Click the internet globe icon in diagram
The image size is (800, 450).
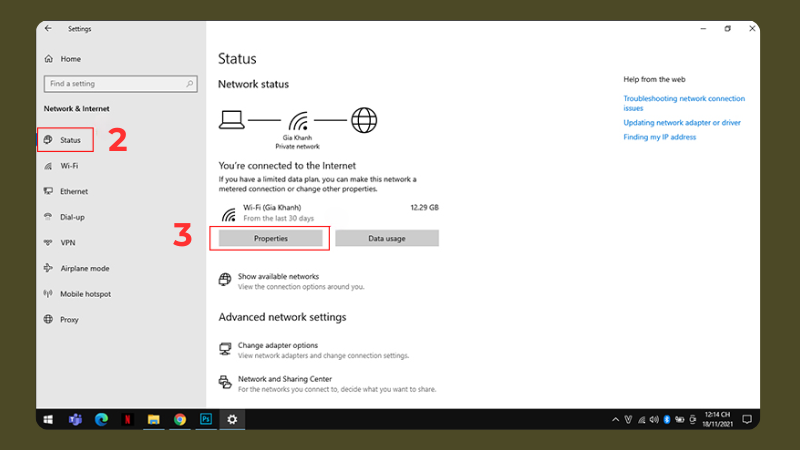click(364, 120)
